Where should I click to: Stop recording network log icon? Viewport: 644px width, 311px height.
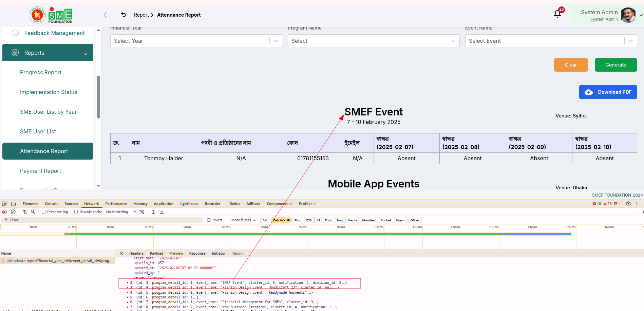coord(4,212)
